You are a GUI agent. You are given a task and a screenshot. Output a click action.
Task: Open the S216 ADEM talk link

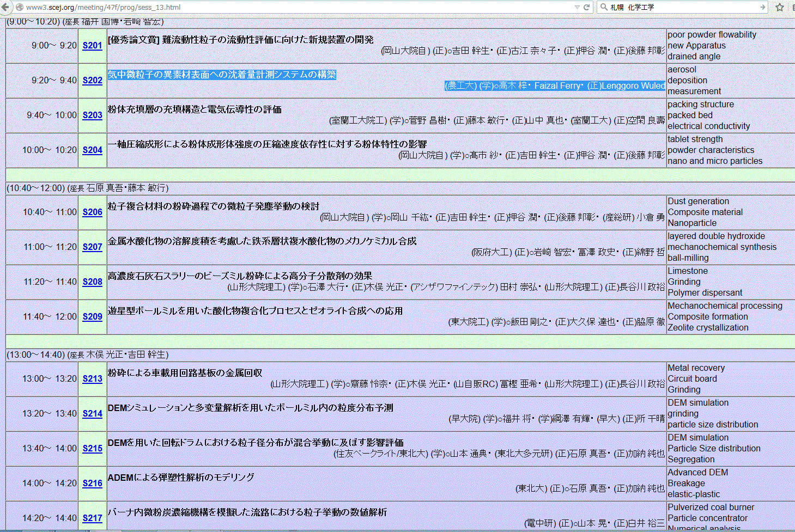[x=92, y=484]
